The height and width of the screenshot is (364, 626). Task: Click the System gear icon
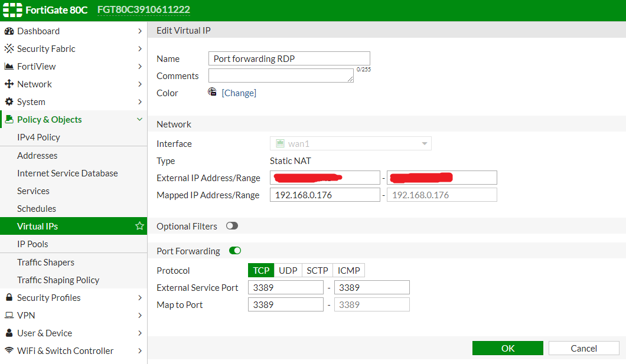(9, 101)
